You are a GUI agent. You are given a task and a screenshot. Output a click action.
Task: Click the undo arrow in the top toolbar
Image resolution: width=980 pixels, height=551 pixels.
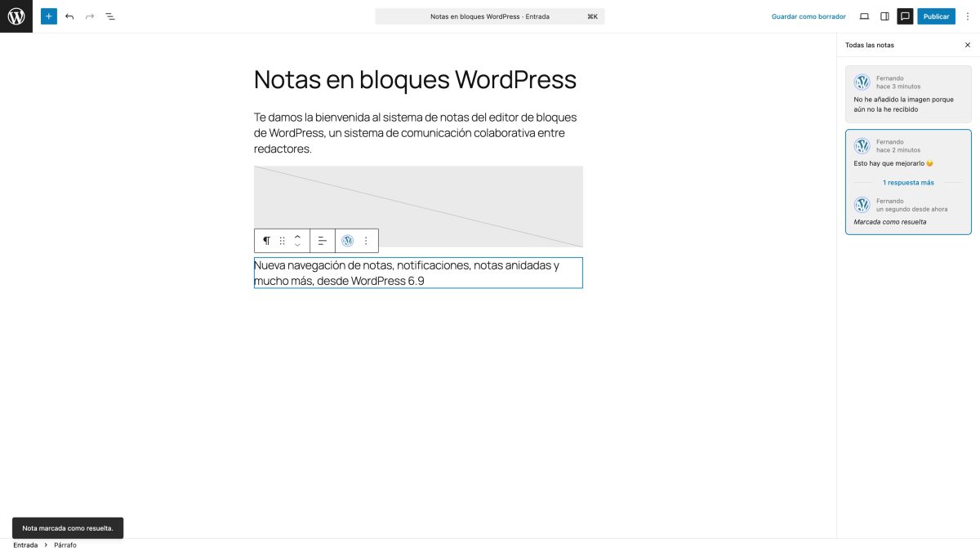pyautogui.click(x=69, y=16)
